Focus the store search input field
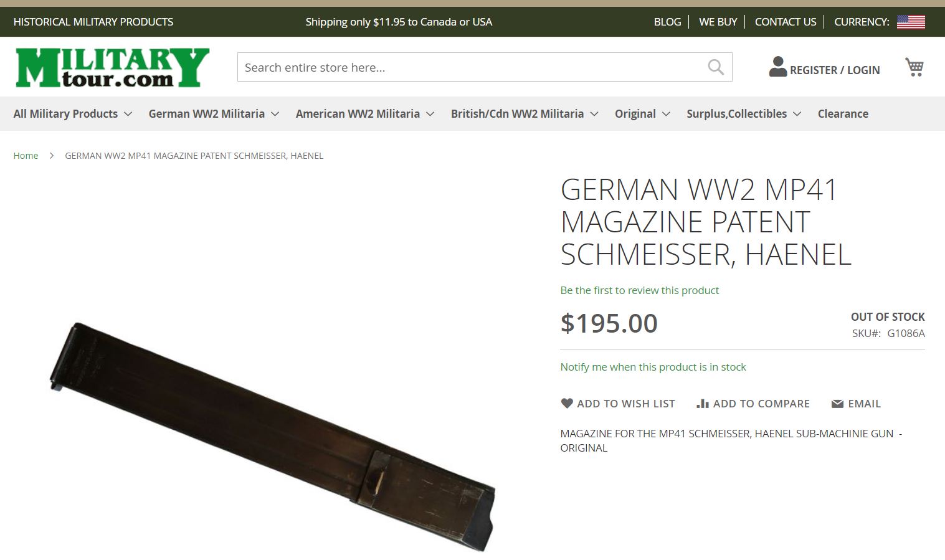Image resolution: width=945 pixels, height=560 pixels. pos(472,67)
